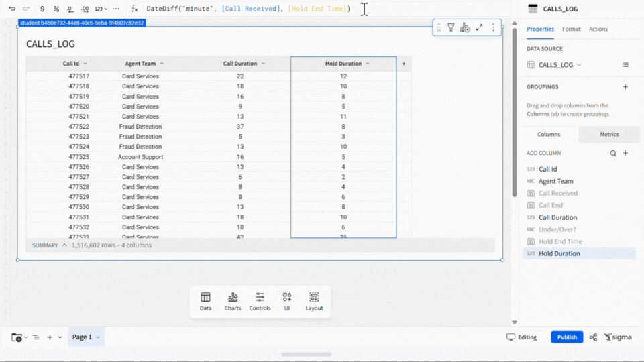Open more formatting options ellipsis
Screen dimensions: 644x362
pos(116,9)
